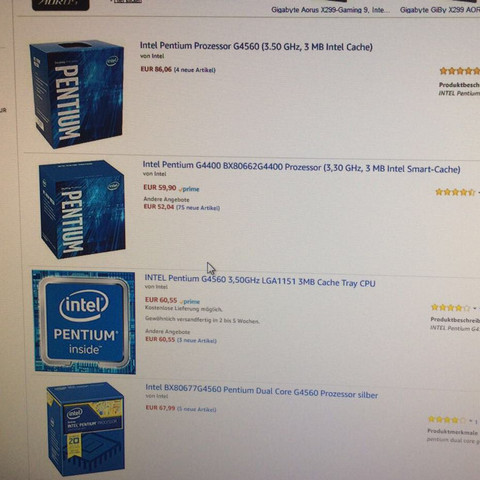Image resolution: width=480 pixels, height=480 pixels.
Task: Click the star rating of the G4560 Tray CPU
Action: coord(451,307)
